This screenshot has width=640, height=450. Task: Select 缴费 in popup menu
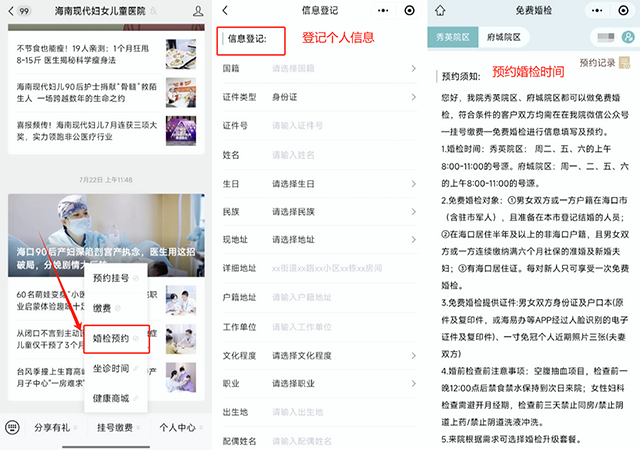pos(116,308)
